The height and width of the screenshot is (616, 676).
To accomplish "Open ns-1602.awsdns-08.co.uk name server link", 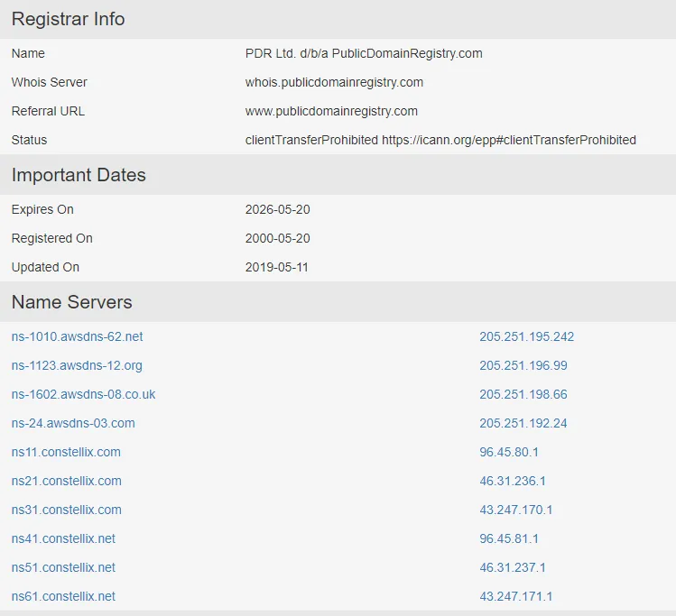I will [x=83, y=395].
